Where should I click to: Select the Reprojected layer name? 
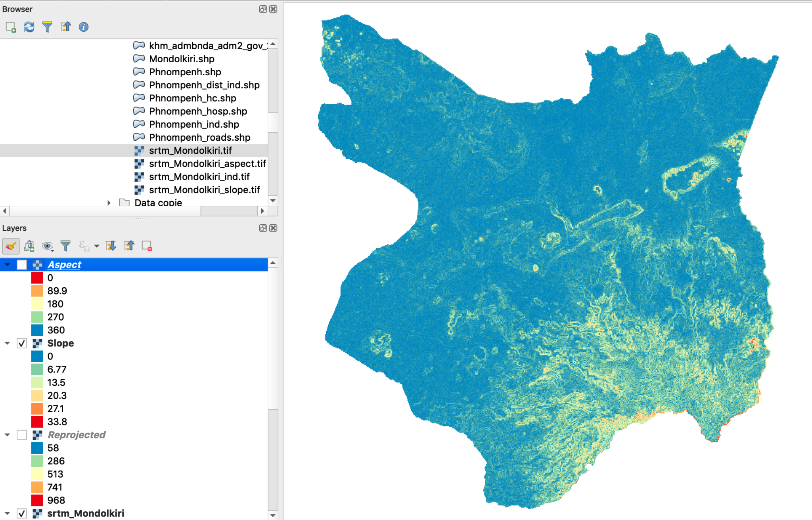[x=77, y=435]
